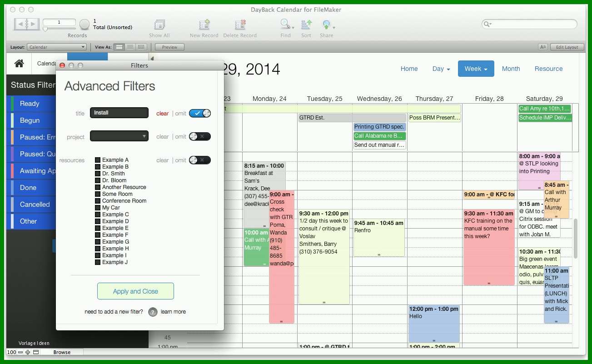Click the record book navigation icon
The height and width of the screenshot is (364, 592).
[x=26, y=24]
